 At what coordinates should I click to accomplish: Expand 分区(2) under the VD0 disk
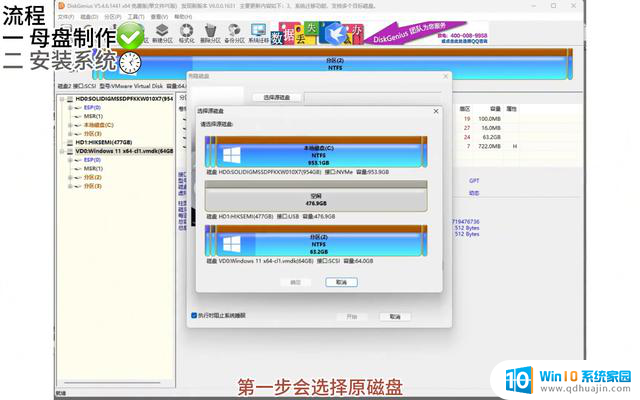(x=70, y=177)
